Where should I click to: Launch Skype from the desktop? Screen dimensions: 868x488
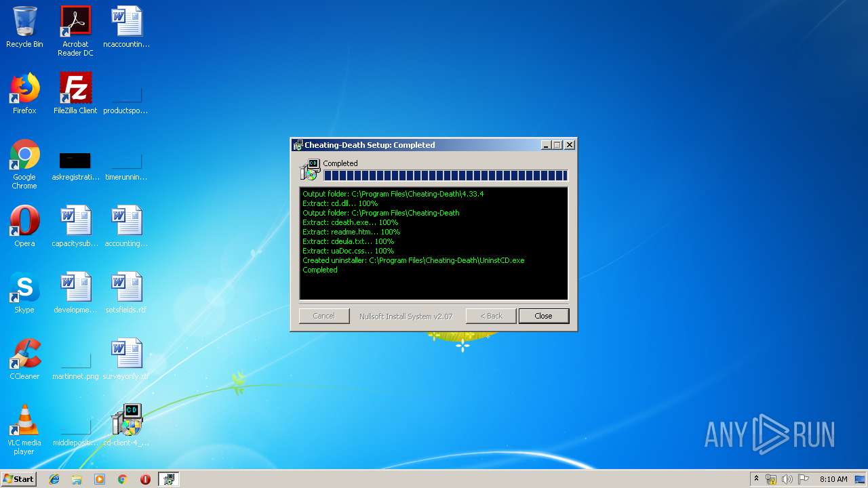[x=24, y=293]
